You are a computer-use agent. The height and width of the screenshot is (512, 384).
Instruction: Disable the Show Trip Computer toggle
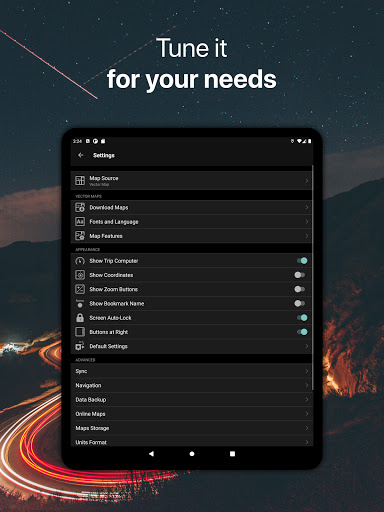pyautogui.click(x=302, y=261)
